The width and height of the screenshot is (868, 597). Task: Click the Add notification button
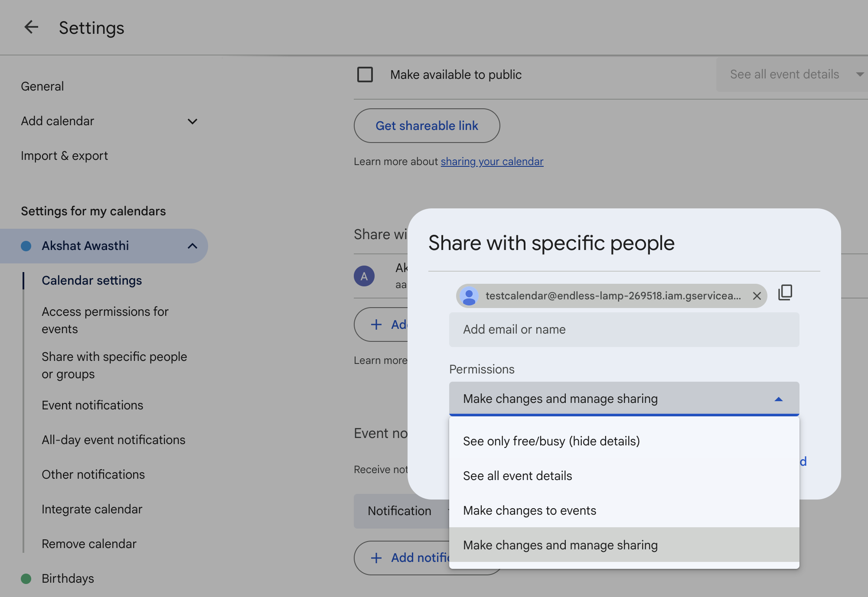pos(402,558)
